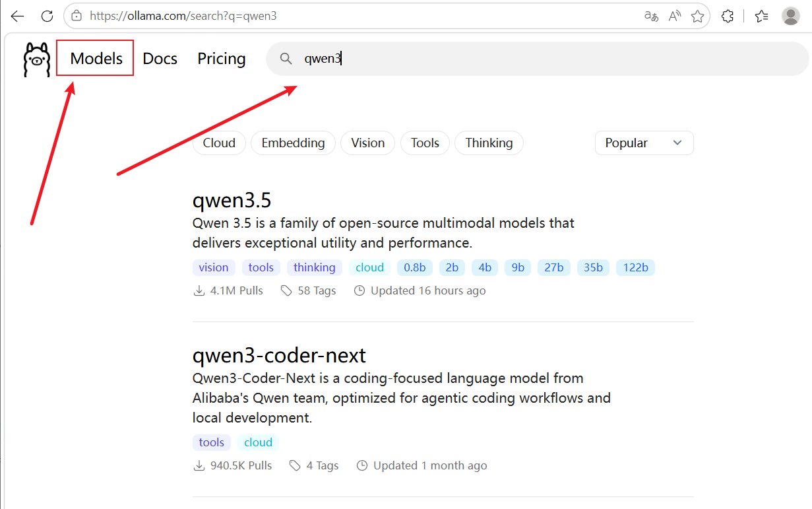Go to the Ollama llama logo home
The height and width of the screenshot is (509, 812).
tap(36, 59)
